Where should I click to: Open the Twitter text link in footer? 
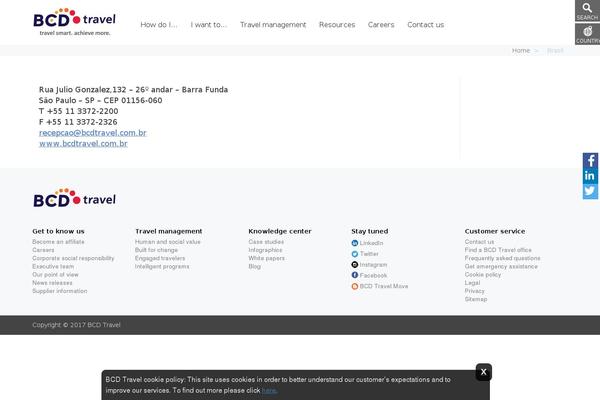369,254
